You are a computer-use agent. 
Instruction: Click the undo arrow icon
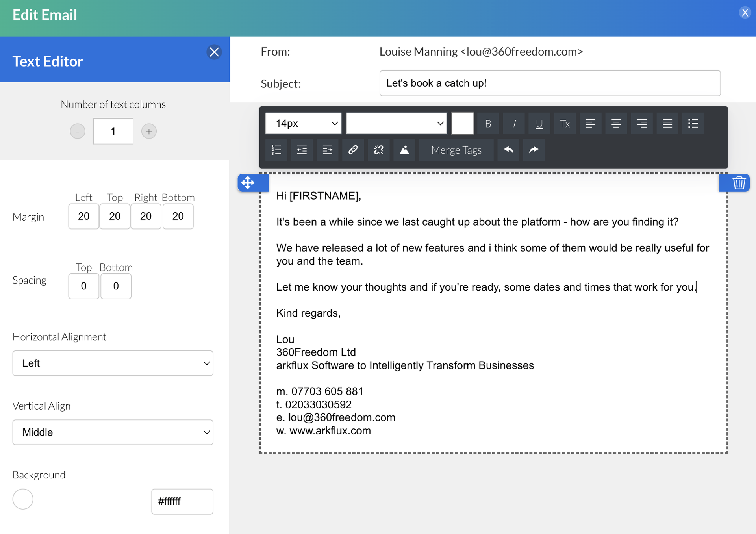click(x=508, y=150)
